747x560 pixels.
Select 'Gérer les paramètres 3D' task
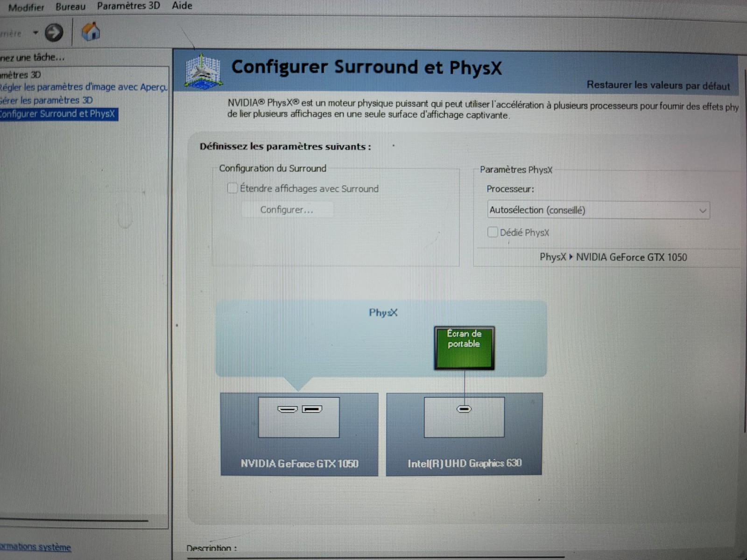46,100
